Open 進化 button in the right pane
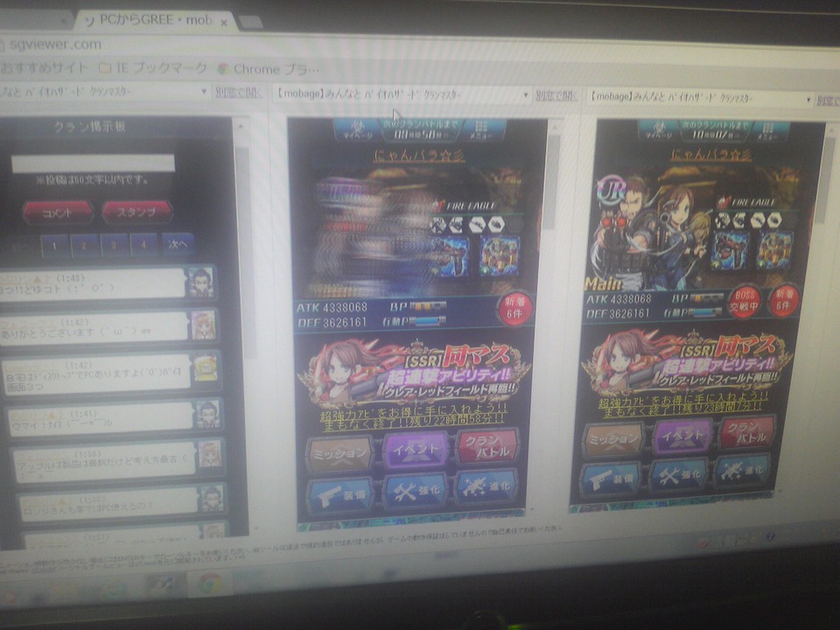Image resolution: width=840 pixels, height=630 pixels. [x=744, y=469]
